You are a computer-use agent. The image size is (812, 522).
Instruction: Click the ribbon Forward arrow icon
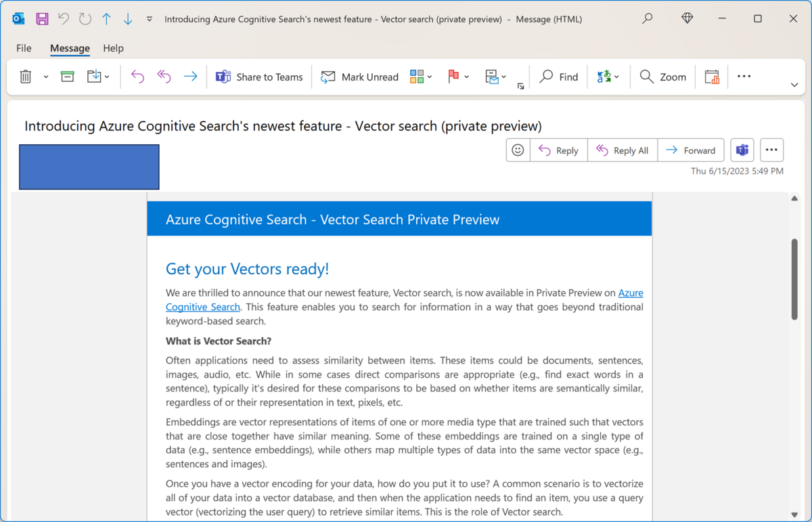191,77
